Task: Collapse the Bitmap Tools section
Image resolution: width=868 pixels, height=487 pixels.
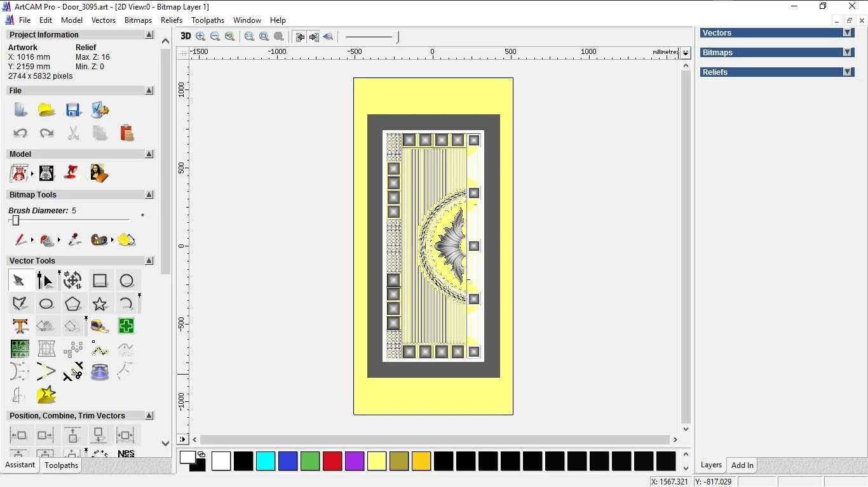Action: 149,195
